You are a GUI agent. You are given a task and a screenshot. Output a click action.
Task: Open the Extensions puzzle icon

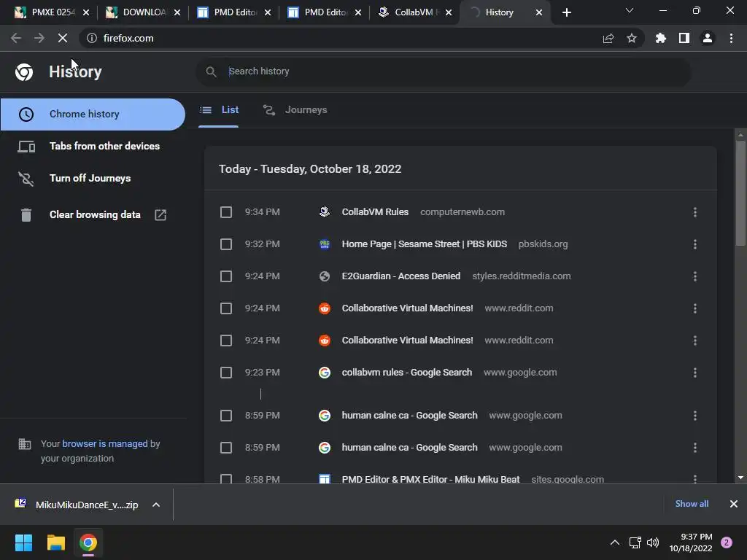coord(661,38)
